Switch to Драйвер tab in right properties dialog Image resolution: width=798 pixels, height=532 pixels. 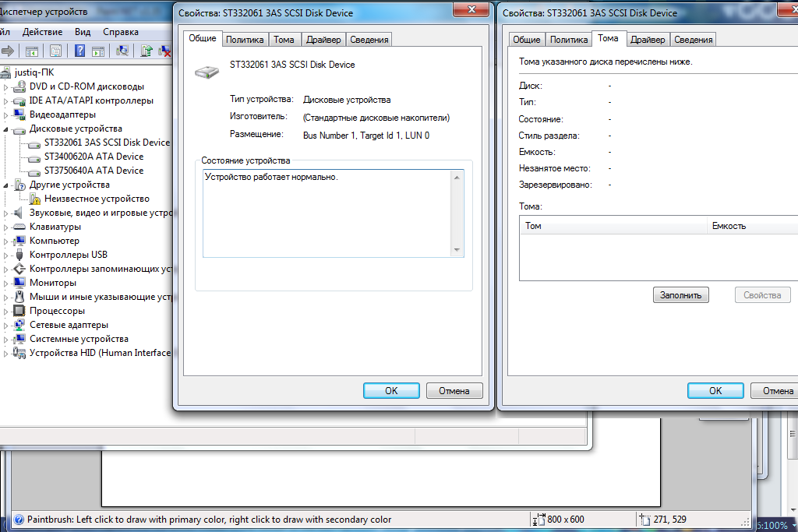pyautogui.click(x=648, y=40)
